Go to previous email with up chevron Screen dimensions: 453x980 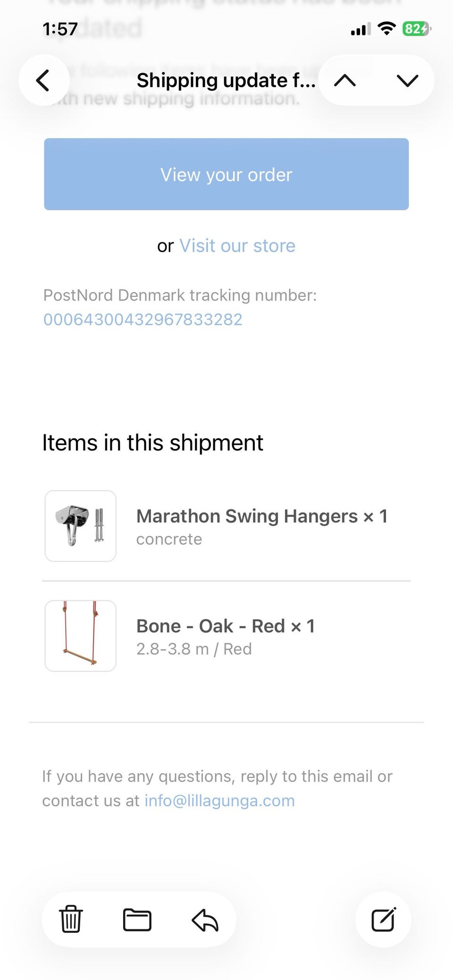[x=345, y=81]
